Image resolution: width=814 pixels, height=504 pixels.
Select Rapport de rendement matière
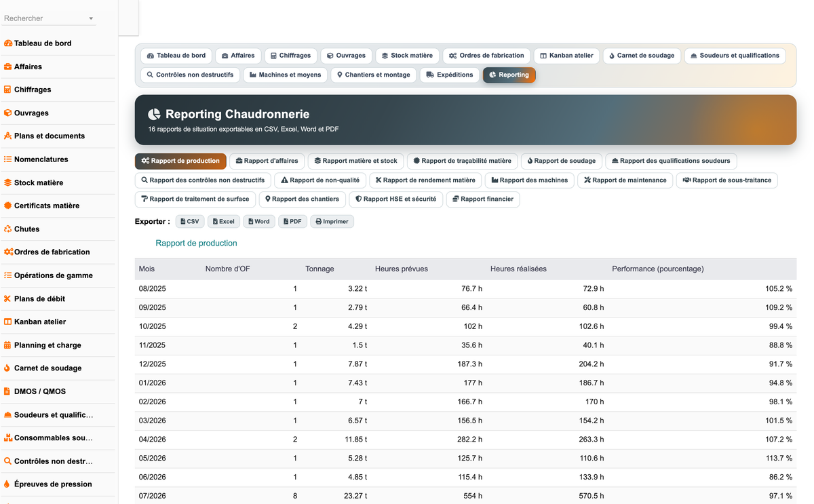tap(425, 180)
